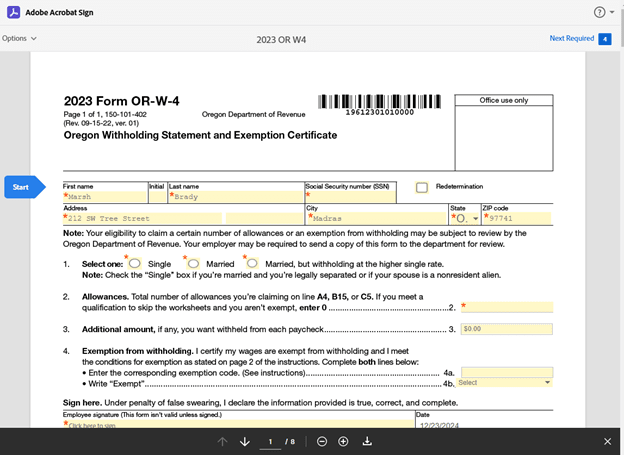Check the Redetermination box
Viewport: 624px width, 455px height.
coord(421,187)
